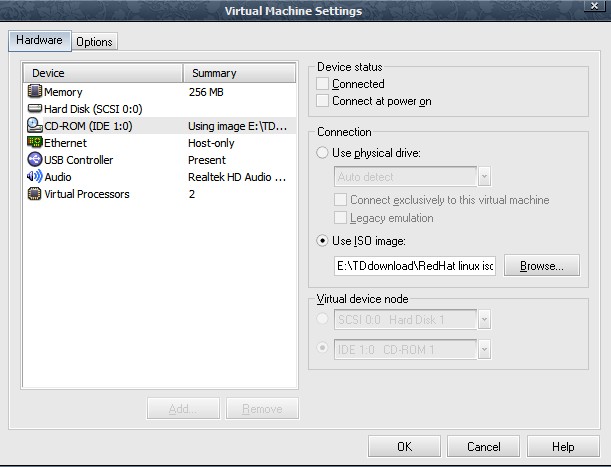Screen dimensions: 611x467
Task: Click the Hard Disk (SCSI 0:0) icon
Action: 35,109
